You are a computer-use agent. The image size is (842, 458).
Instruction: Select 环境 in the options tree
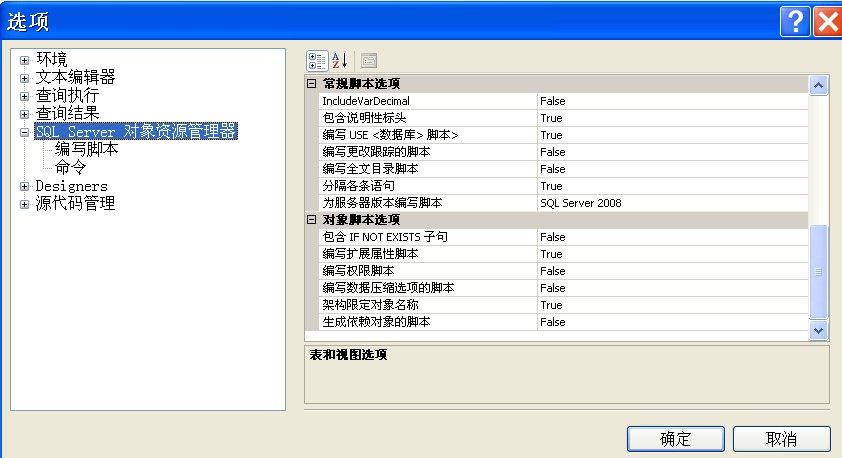tap(52, 59)
